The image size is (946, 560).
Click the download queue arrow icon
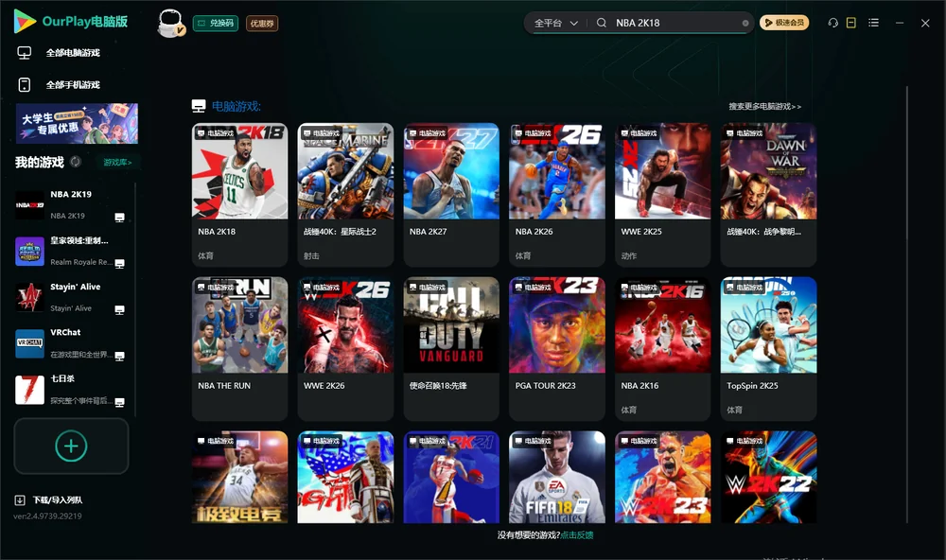click(x=19, y=500)
